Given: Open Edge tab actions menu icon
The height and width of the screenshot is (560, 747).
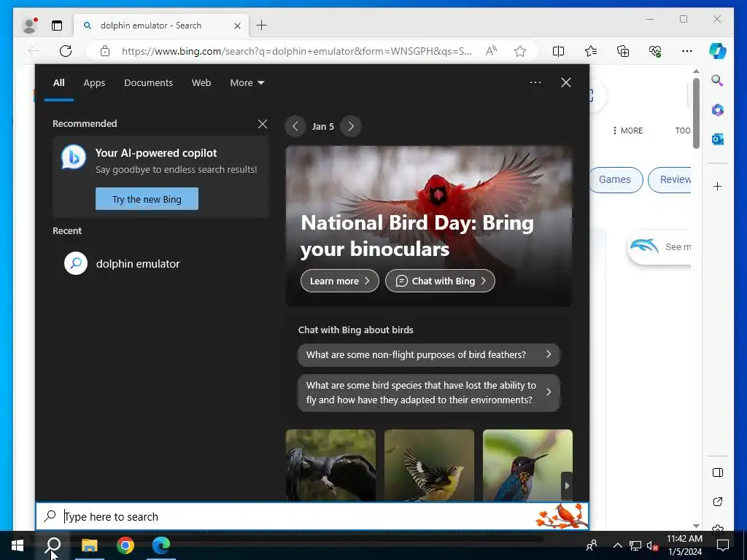Looking at the screenshot, I should pos(57,26).
